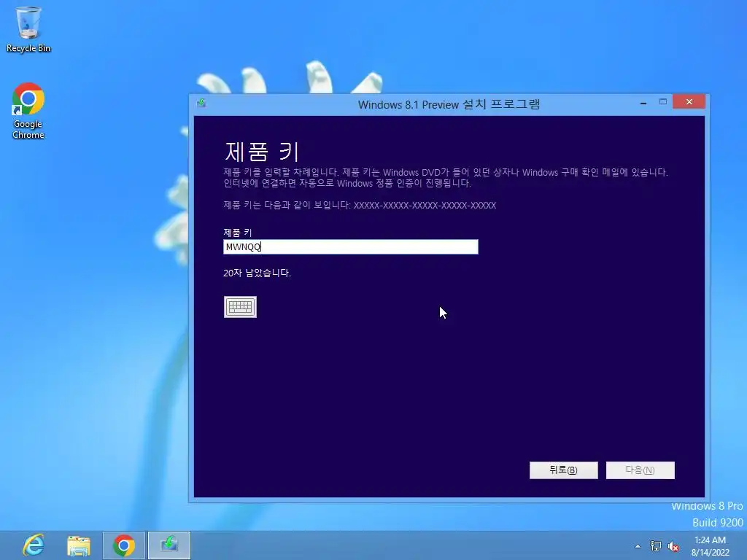The width and height of the screenshot is (747, 560).
Task: Minimize the Windows 8.1 Preview setup window
Action: [x=643, y=102]
